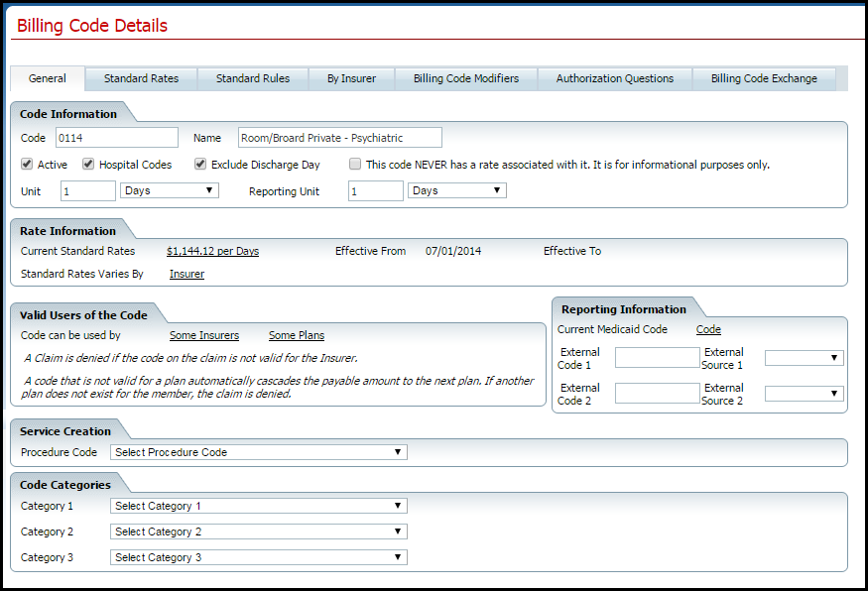868x591 pixels.
Task: Expand the Unit Days dropdown
Action: click(169, 190)
